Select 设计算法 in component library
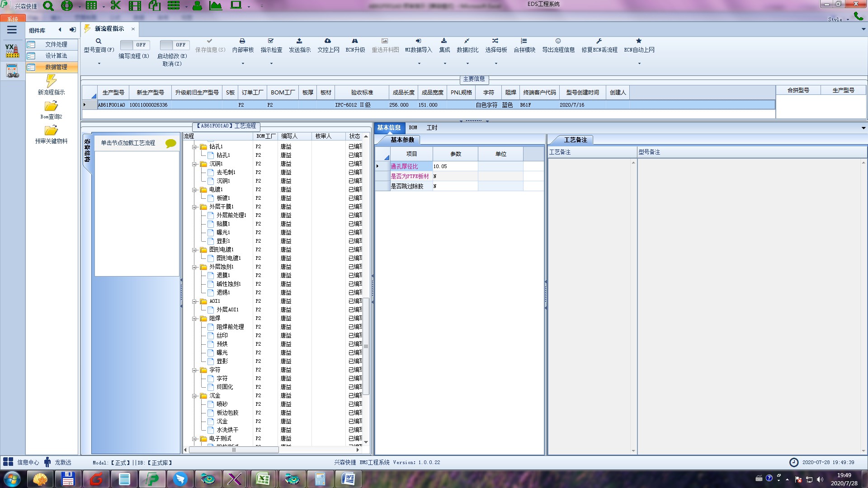Viewport: 868px width, 488px height. pyautogui.click(x=56, y=56)
